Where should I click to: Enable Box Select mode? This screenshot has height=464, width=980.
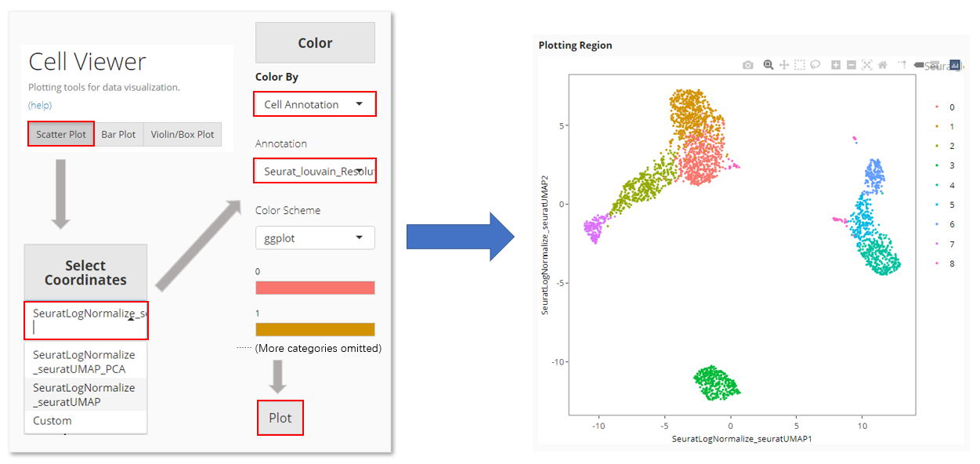(x=801, y=64)
